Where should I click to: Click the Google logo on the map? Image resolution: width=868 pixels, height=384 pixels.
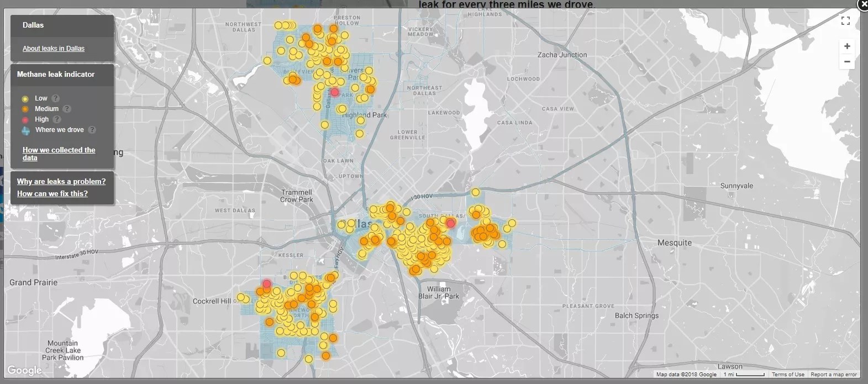[24, 370]
